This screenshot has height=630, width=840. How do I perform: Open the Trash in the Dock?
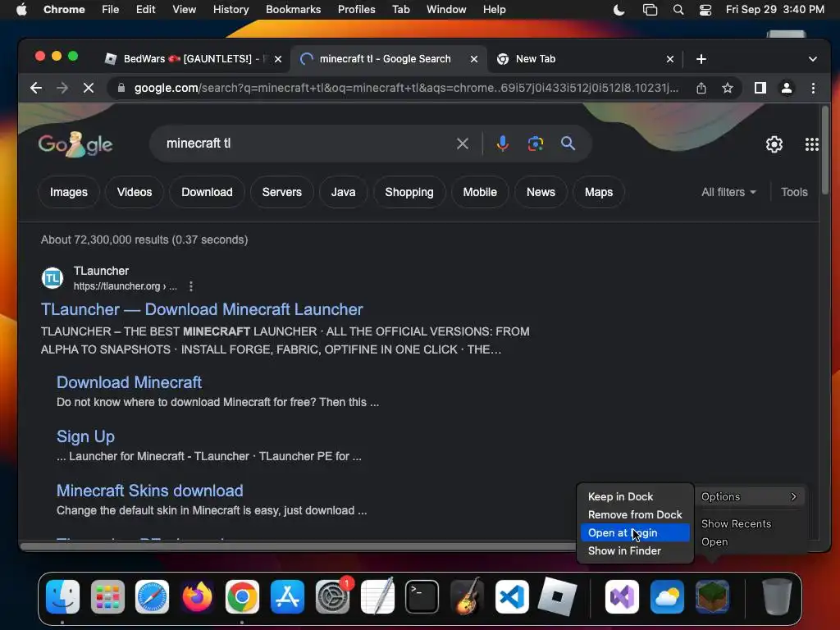(777, 597)
